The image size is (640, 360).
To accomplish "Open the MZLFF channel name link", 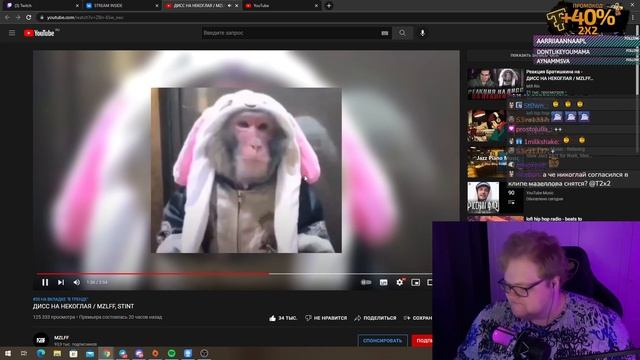I will 61,338.
